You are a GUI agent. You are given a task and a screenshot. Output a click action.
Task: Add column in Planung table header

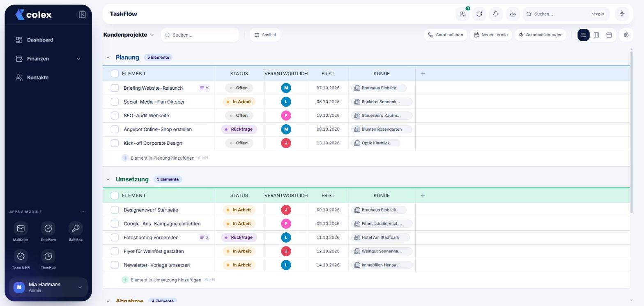pyautogui.click(x=423, y=74)
